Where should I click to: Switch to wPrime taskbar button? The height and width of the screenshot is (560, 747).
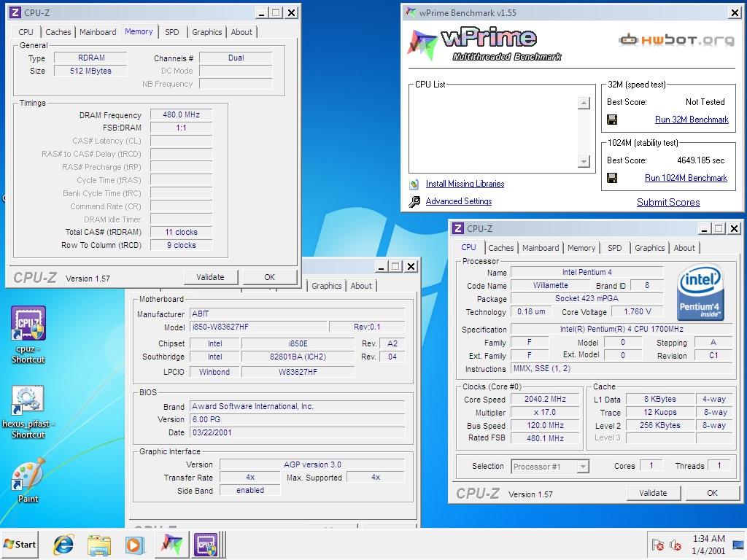point(172,544)
